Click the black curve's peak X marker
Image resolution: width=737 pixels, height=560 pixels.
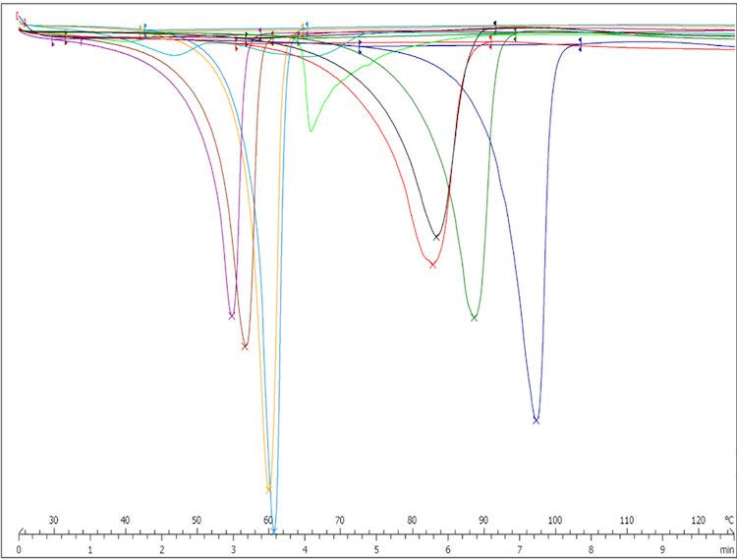point(437,237)
